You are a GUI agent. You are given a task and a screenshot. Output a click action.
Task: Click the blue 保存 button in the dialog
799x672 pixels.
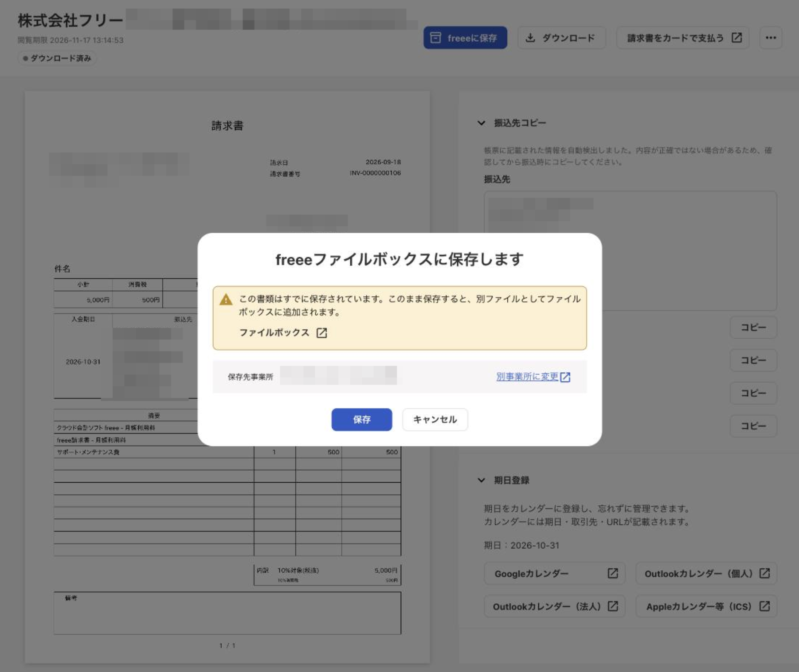click(361, 419)
